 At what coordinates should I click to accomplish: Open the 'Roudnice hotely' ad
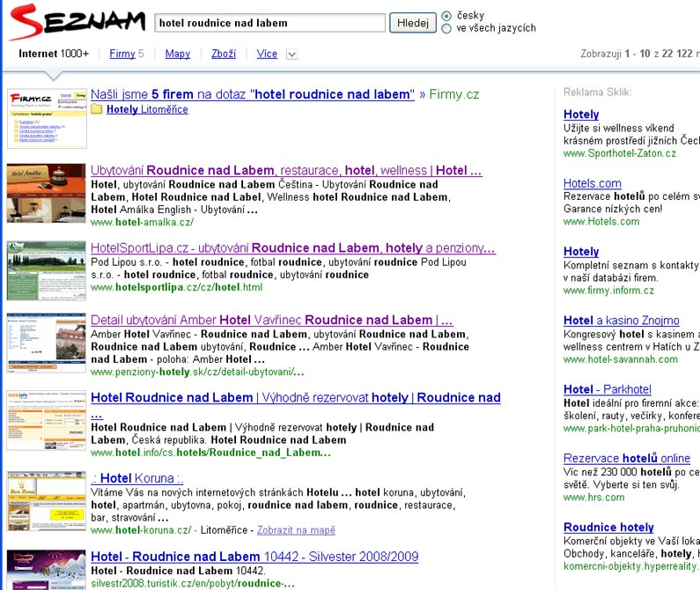tap(608, 527)
